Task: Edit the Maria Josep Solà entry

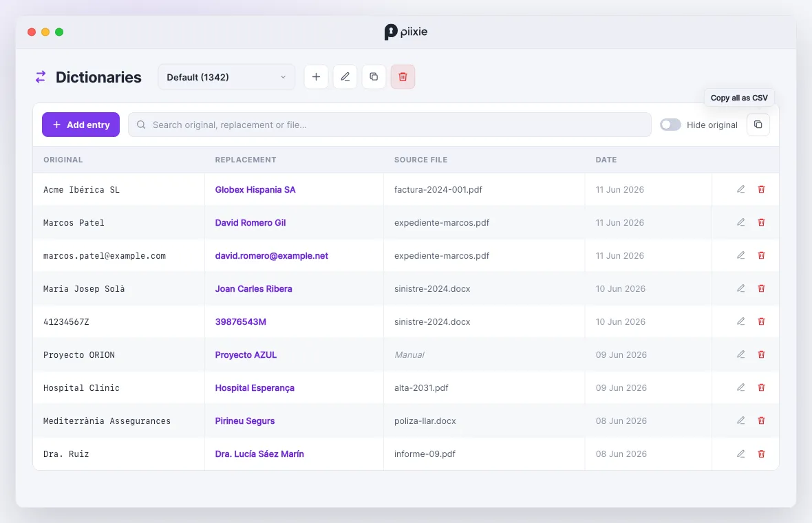Action: [x=741, y=288]
